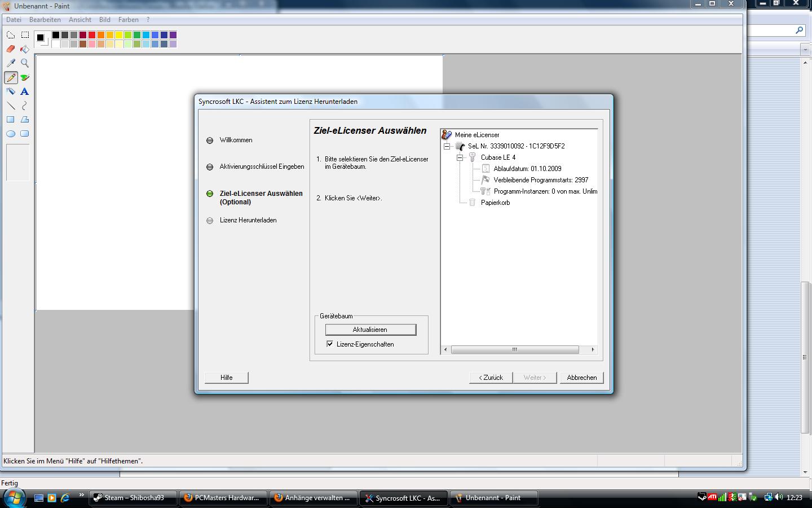Activate the Magnifier tool in Paint

point(25,63)
